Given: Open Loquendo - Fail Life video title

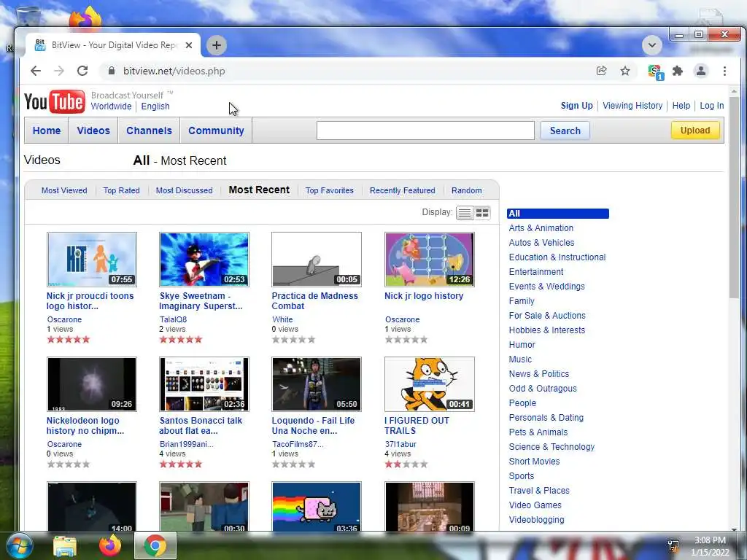Looking at the screenshot, I should click(x=313, y=426).
